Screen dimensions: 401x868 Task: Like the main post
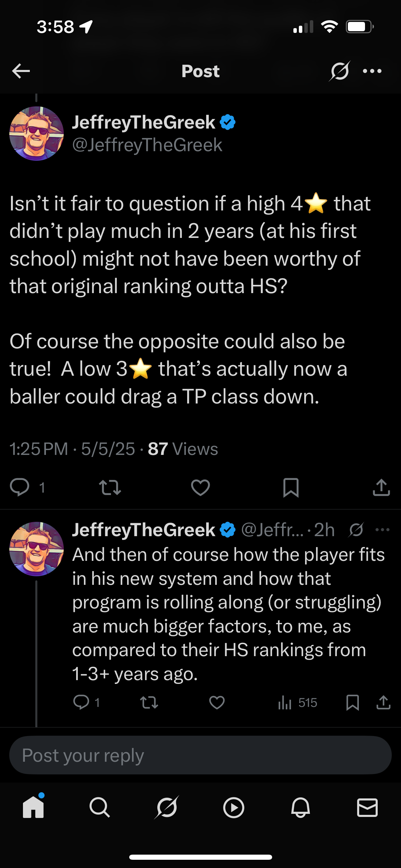tap(200, 487)
